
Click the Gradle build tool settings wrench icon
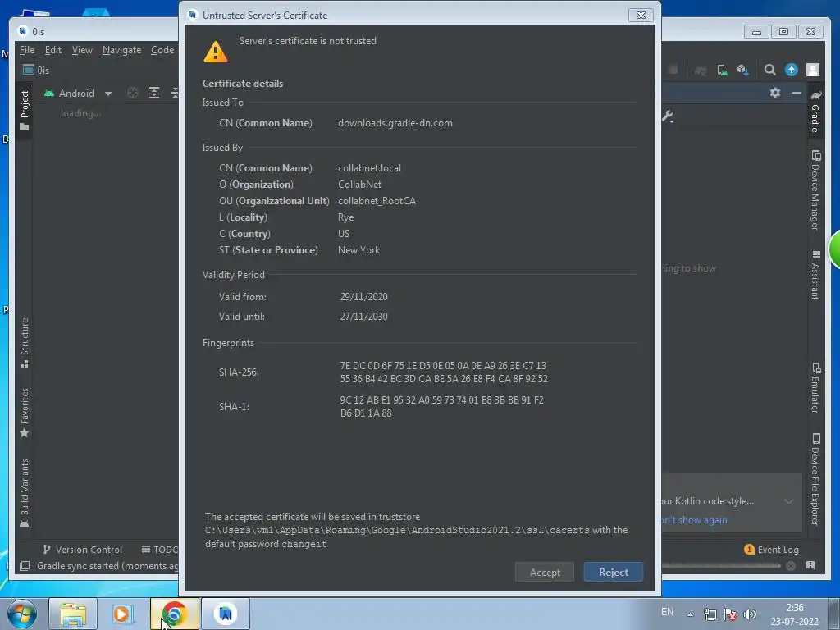point(668,116)
